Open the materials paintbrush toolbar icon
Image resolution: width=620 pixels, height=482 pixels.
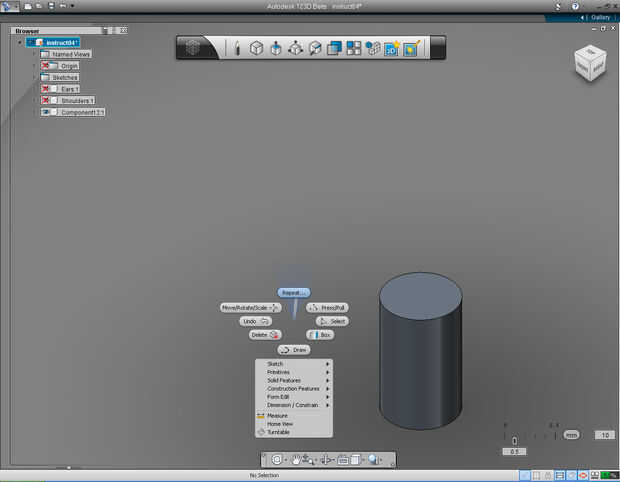coord(411,48)
